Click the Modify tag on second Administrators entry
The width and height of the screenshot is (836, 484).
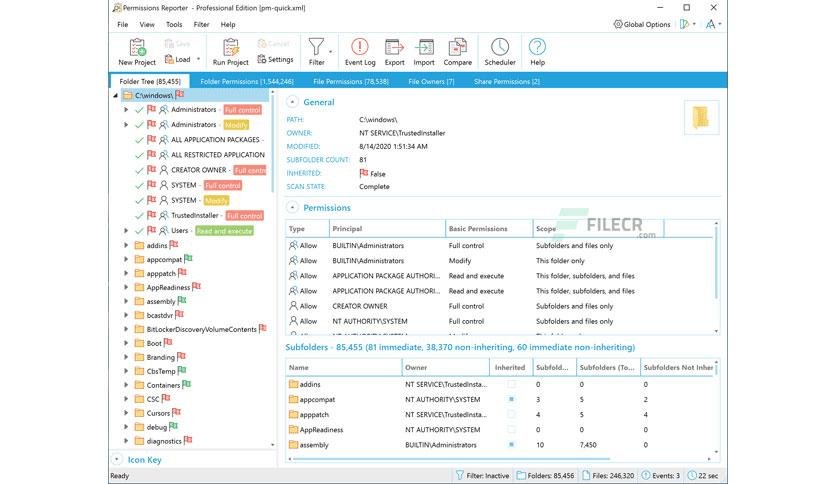tap(236, 125)
